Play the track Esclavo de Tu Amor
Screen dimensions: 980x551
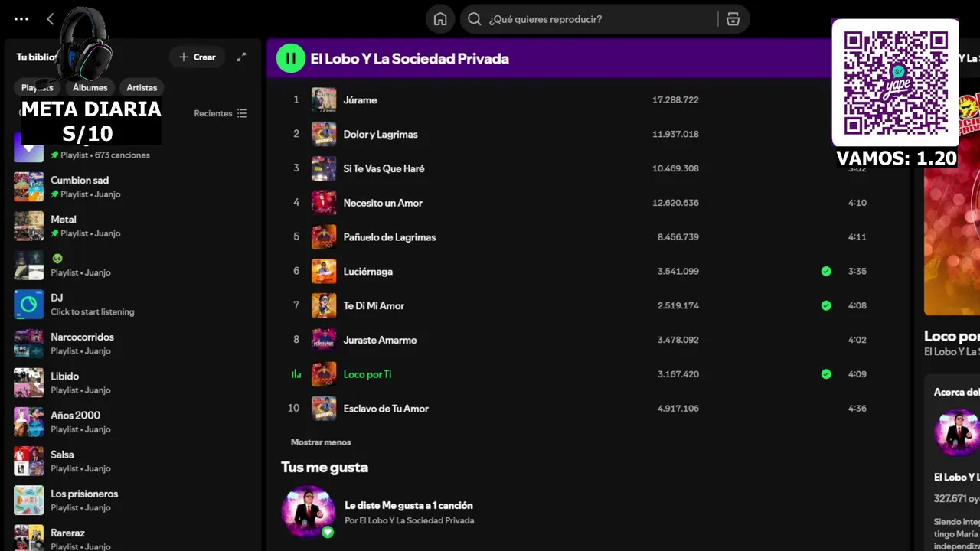coord(386,409)
